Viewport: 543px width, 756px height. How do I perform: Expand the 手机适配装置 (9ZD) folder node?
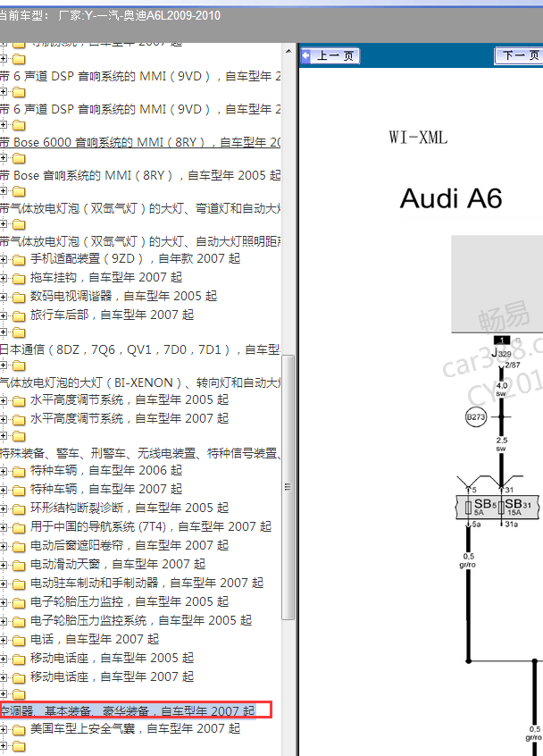4,259
